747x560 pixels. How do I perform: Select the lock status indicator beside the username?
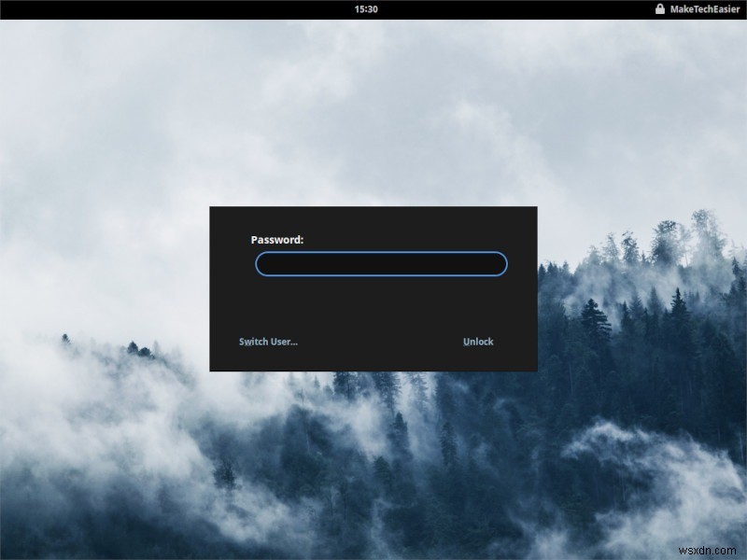click(658, 8)
